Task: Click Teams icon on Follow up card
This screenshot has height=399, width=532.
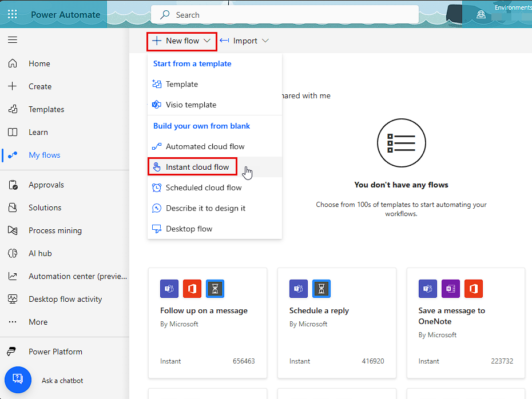Action: (x=169, y=289)
